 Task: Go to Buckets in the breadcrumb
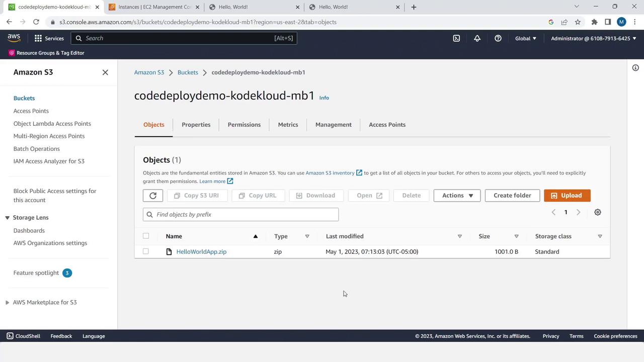point(188,72)
